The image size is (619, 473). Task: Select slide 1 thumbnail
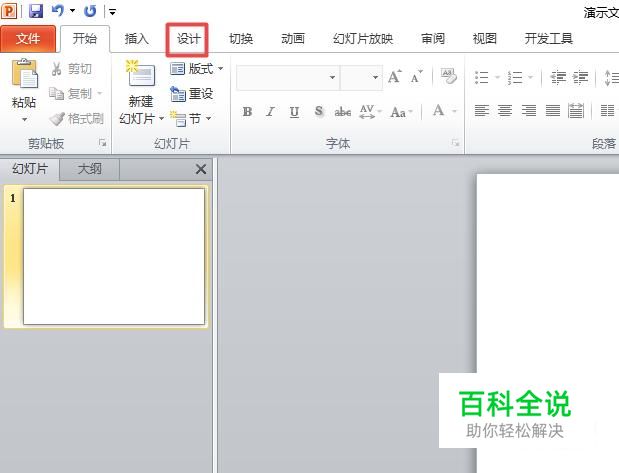[x=114, y=257]
